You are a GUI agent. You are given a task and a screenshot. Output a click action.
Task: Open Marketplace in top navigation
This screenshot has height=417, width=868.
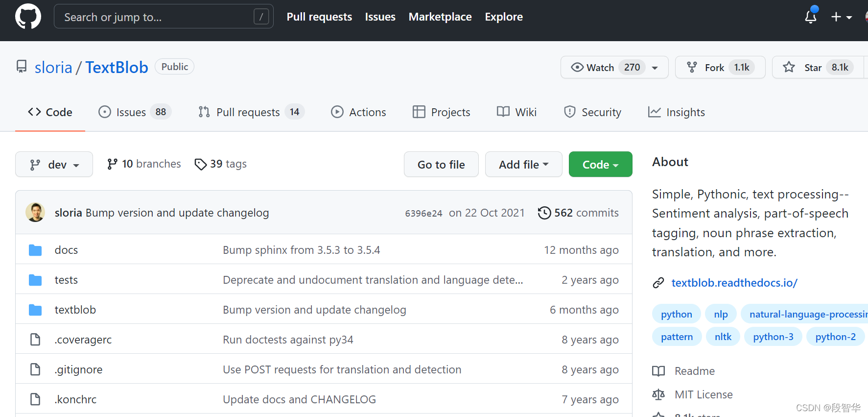(x=440, y=17)
